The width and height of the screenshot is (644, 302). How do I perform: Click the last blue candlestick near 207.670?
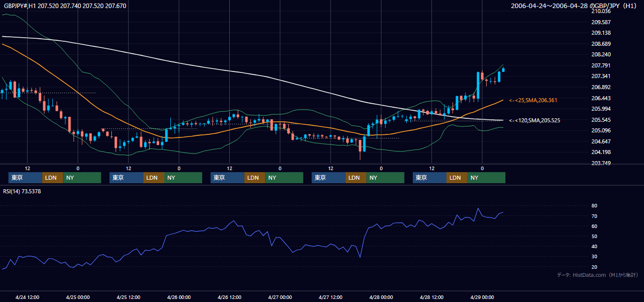coord(503,70)
